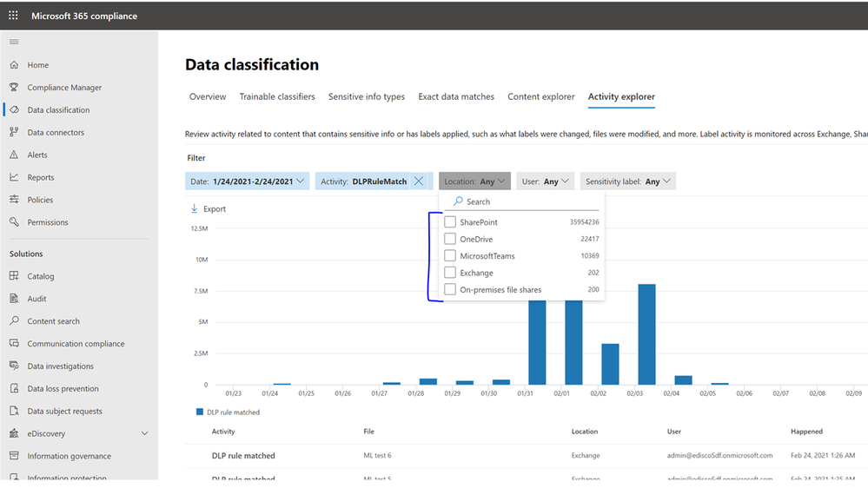Image resolution: width=868 pixels, height=488 pixels.
Task: Check the OneDrive location checkbox
Action: [450, 239]
